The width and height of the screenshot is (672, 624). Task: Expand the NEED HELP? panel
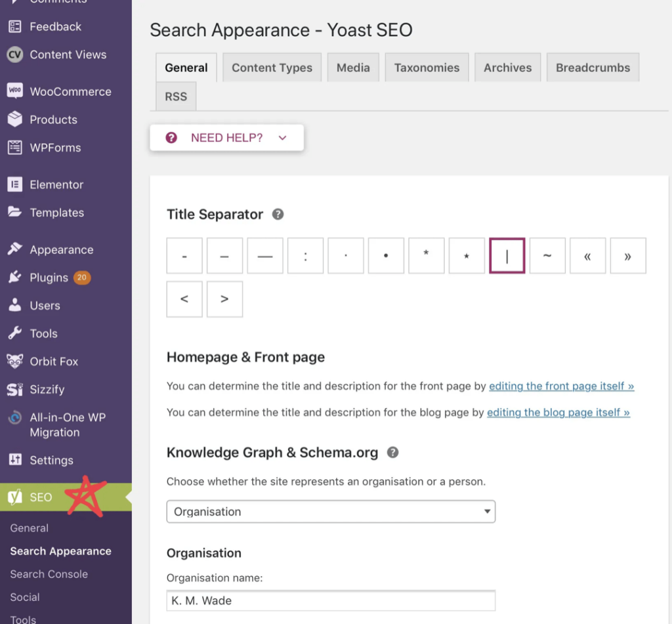226,138
